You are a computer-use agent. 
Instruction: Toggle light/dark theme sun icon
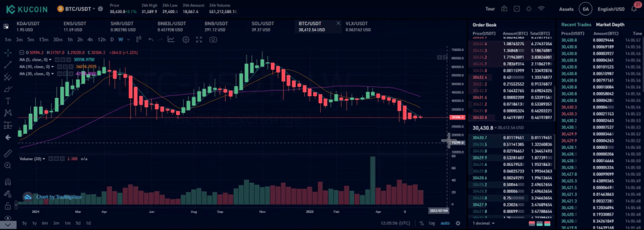click(528, 9)
